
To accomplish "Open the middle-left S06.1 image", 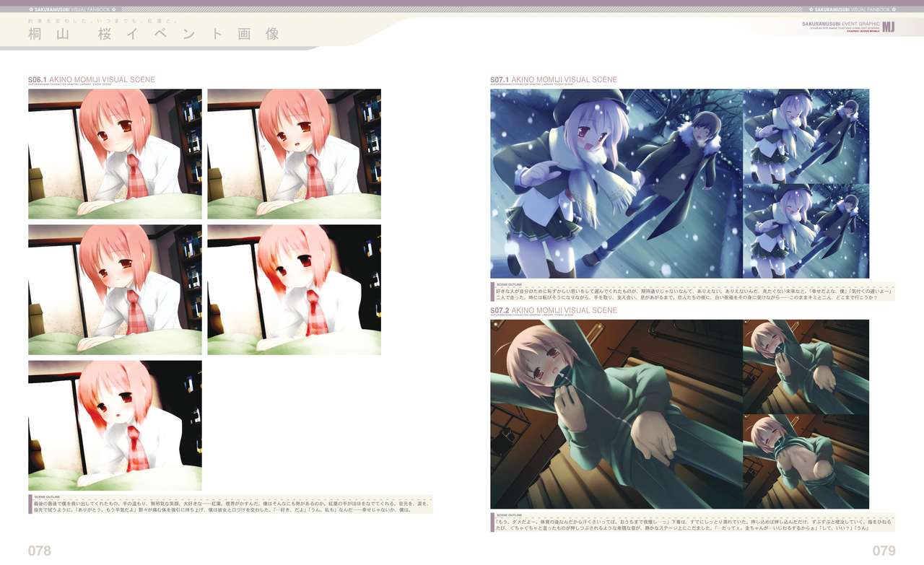I will click(115, 289).
